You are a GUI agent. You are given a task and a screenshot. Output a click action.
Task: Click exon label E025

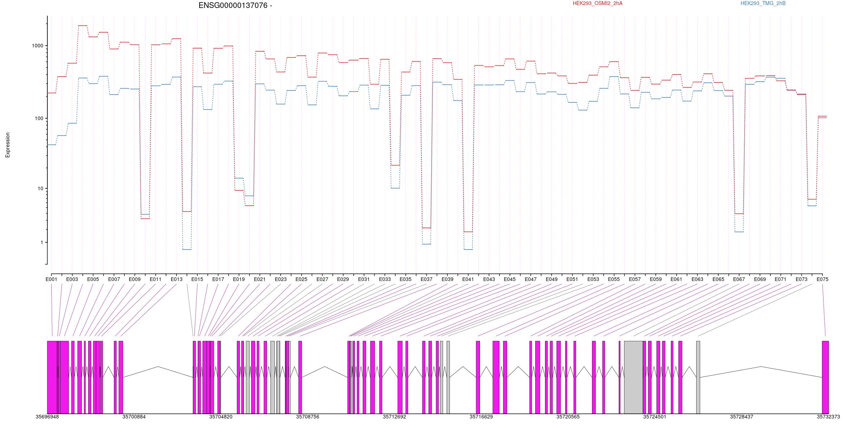[301, 279]
